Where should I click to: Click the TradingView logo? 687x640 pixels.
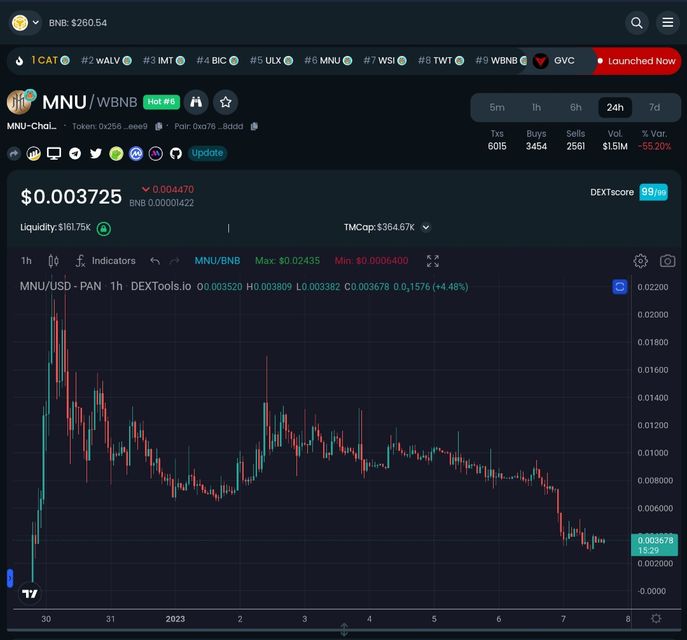[30, 594]
